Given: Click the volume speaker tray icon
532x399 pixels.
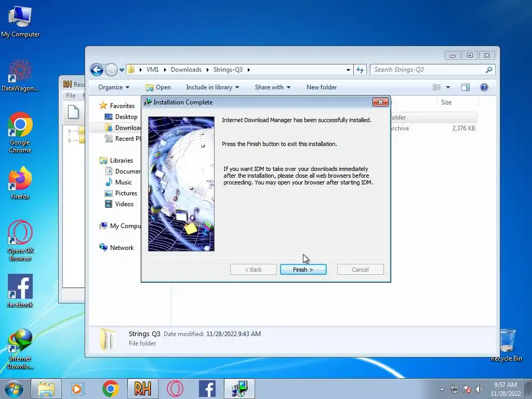Looking at the screenshot, I should click(x=480, y=389).
